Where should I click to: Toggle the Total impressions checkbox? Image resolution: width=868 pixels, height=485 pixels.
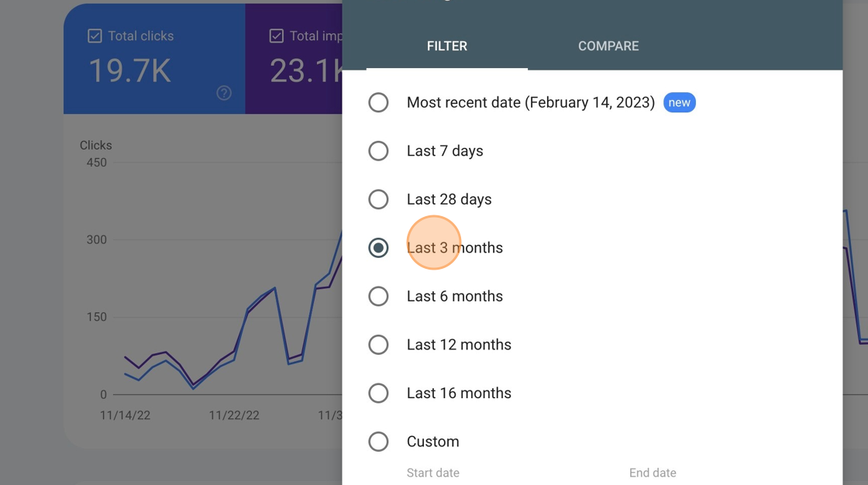(x=276, y=36)
